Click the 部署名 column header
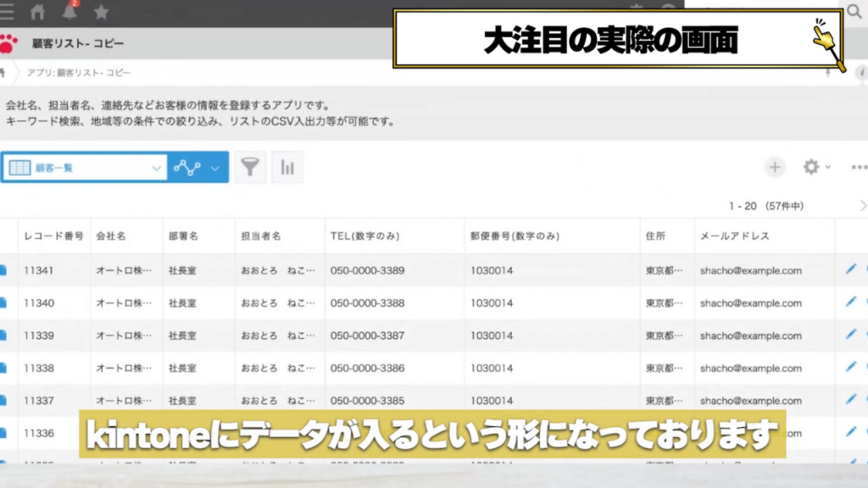Screen dimensions: 868x488 [x=183, y=236]
